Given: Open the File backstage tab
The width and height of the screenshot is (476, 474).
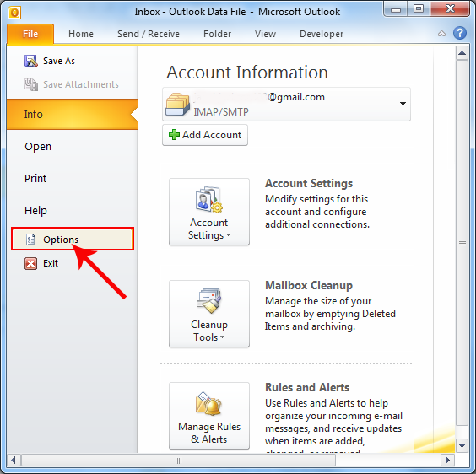Looking at the screenshot, I should pos(30,34).
